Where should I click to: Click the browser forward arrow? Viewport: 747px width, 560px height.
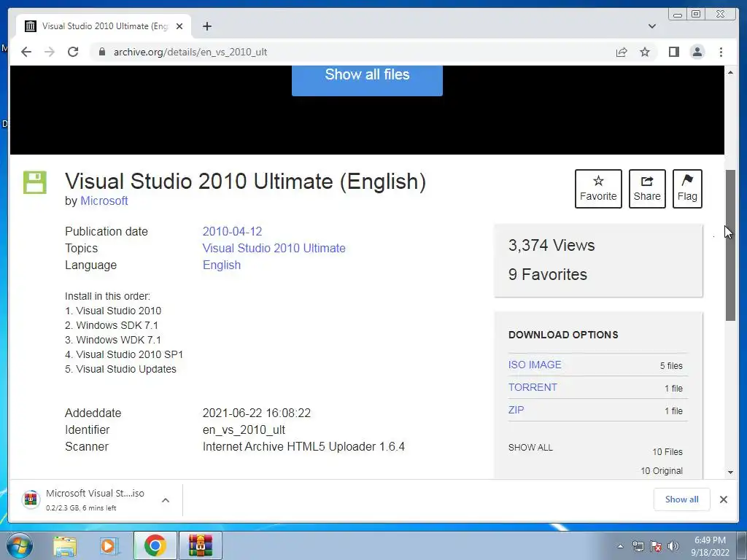tap(50, 52)
